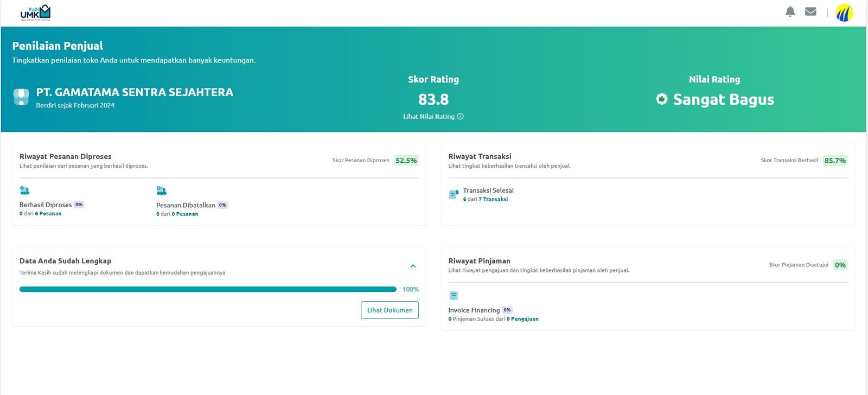Click the Sangat Bagus rating badge icon
Image resolution: width=868 pixels, height=395 pixels.
661,99
